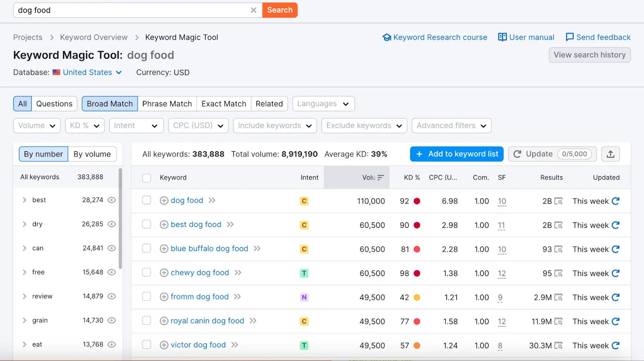644x361 pixels.
Task: Expand the grain keyword group
Action: [x=25, y=320]
